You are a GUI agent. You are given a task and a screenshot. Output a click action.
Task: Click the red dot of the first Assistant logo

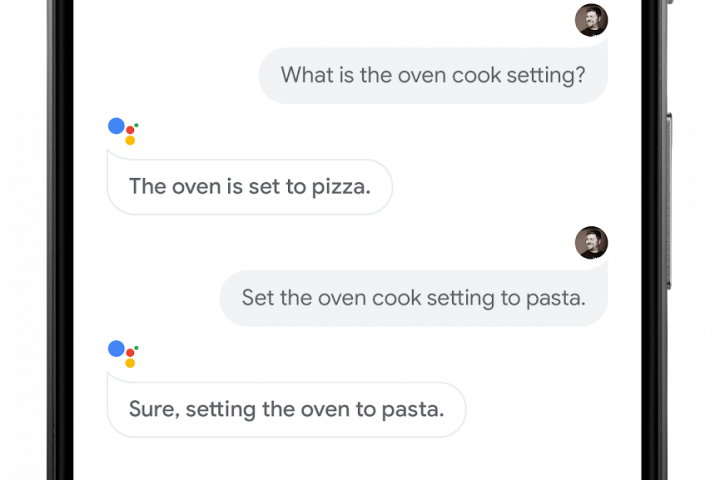pos(130,130)
